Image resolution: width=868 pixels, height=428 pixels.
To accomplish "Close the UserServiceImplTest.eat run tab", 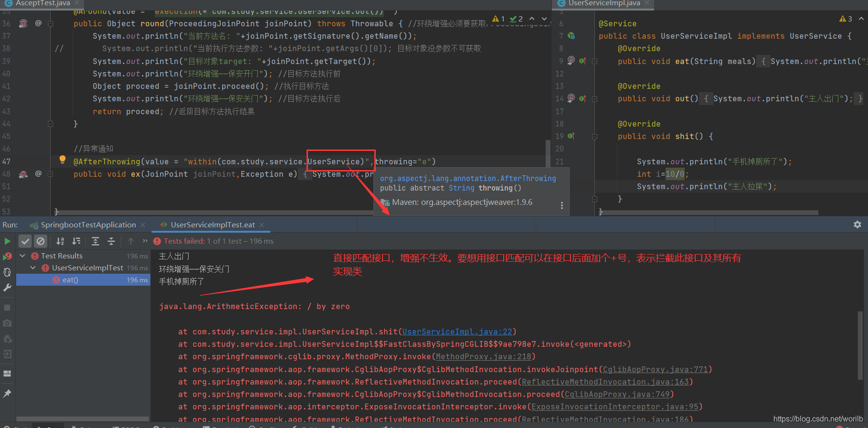I will click(262, 225).
